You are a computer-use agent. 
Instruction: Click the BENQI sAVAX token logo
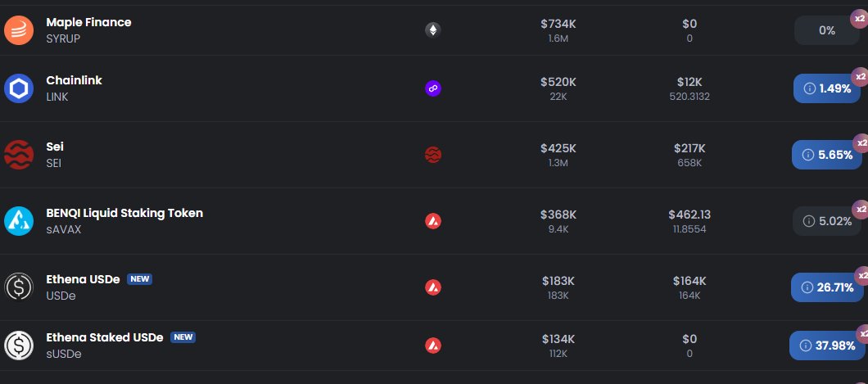(x=19, y=221)
